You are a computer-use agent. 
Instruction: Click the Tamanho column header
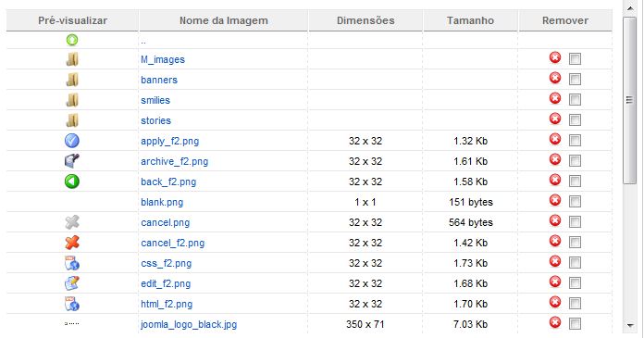point(470,20)
